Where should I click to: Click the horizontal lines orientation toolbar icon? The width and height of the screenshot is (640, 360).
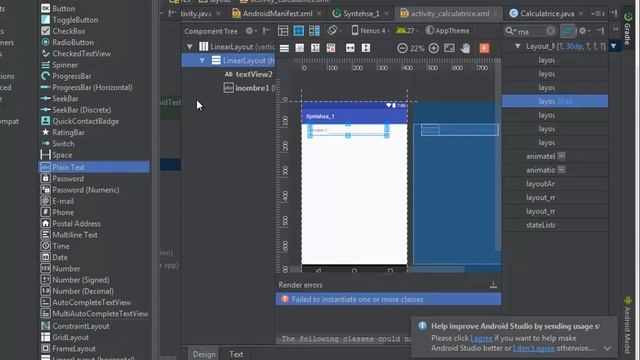284,48
